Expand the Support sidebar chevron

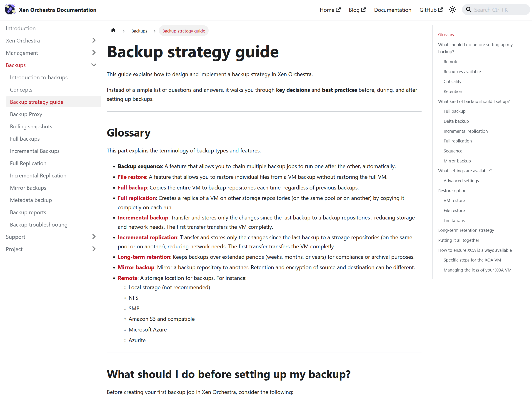tap(94, 237)
